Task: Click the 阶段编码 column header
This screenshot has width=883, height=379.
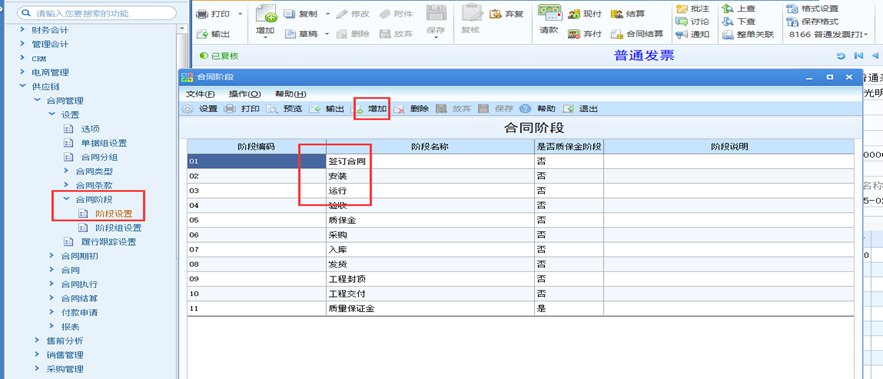Action: coord(257,146)
